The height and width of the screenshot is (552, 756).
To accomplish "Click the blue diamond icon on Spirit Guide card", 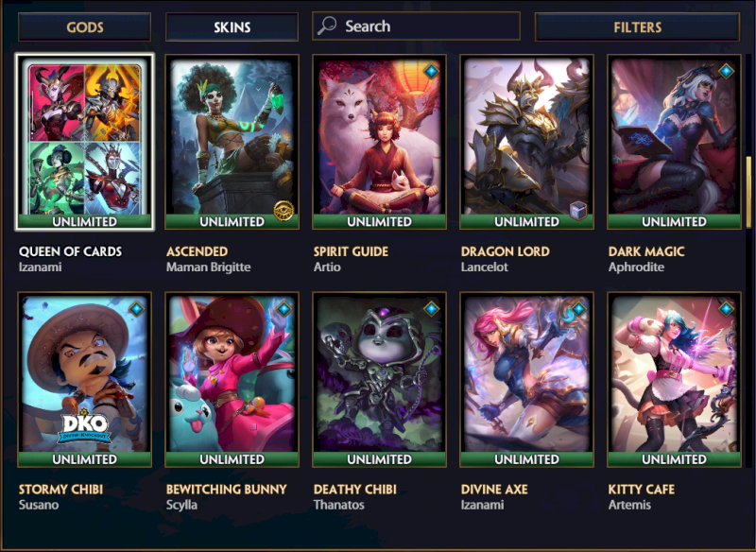I will pyautogui.click(x=431, y=71).
